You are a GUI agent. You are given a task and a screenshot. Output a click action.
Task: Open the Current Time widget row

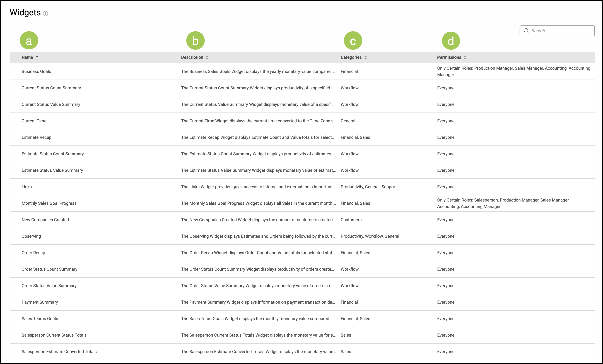point(34,121)
